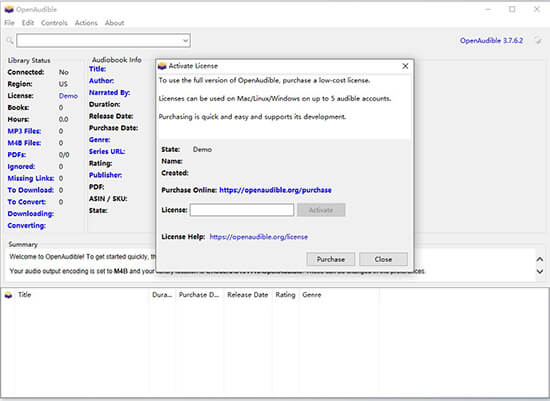Viewport: 550px width, 401px height.
Task: Click the book icon in table header
Action: tap(9, 295)
